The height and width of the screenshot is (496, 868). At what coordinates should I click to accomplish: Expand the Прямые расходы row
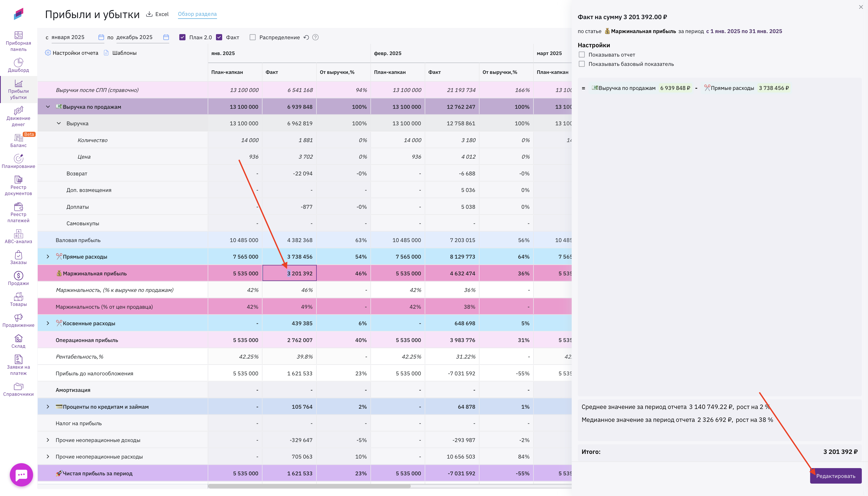[x=48, y=257]
